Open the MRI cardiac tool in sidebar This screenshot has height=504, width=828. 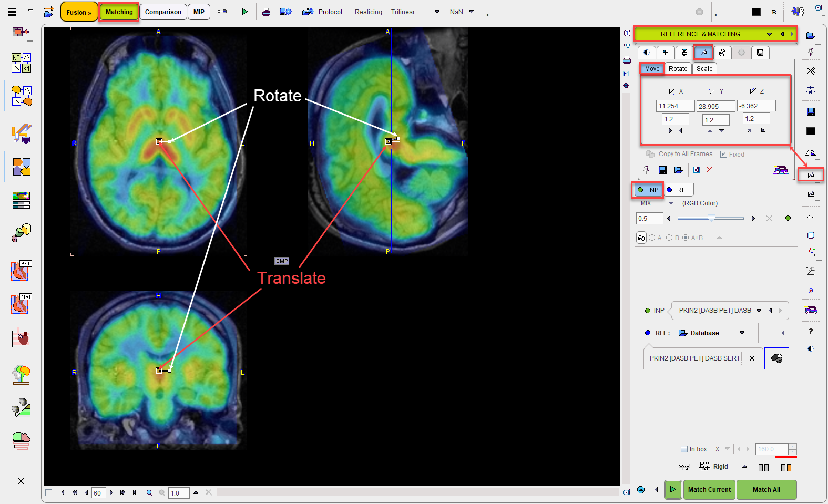[22, 303]
